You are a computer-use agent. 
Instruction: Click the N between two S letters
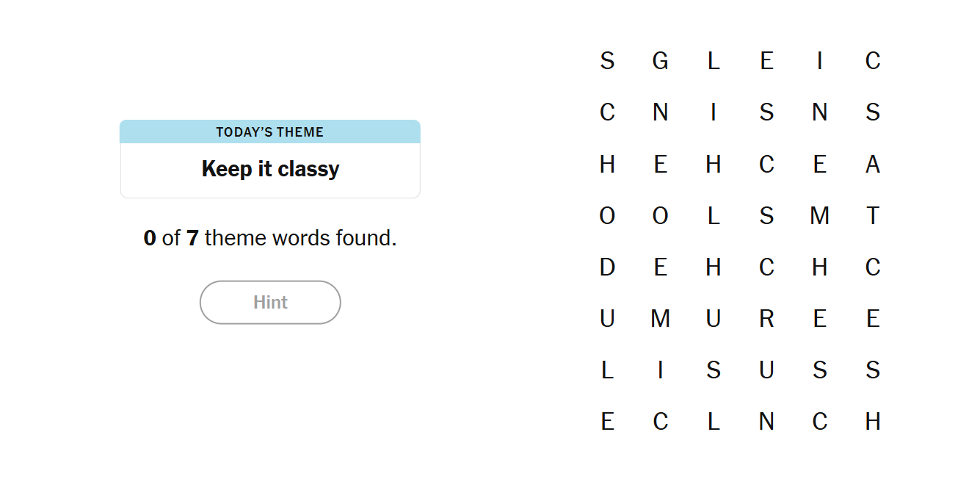tap(819, 112)
